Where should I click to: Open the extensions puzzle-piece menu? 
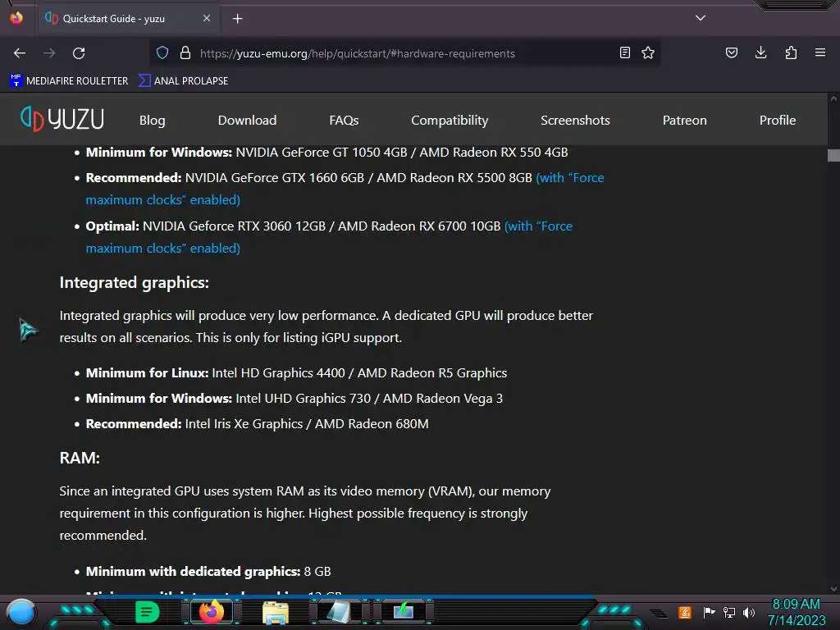point(791,52)
